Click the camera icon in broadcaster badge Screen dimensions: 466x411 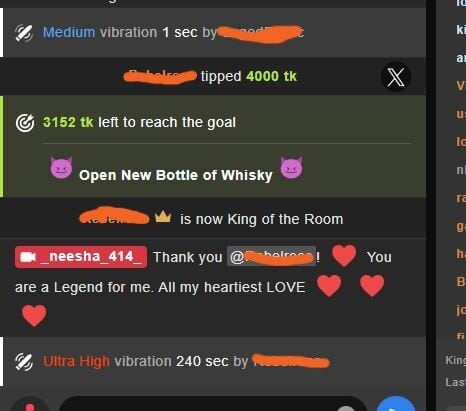(x=28, y=257)
